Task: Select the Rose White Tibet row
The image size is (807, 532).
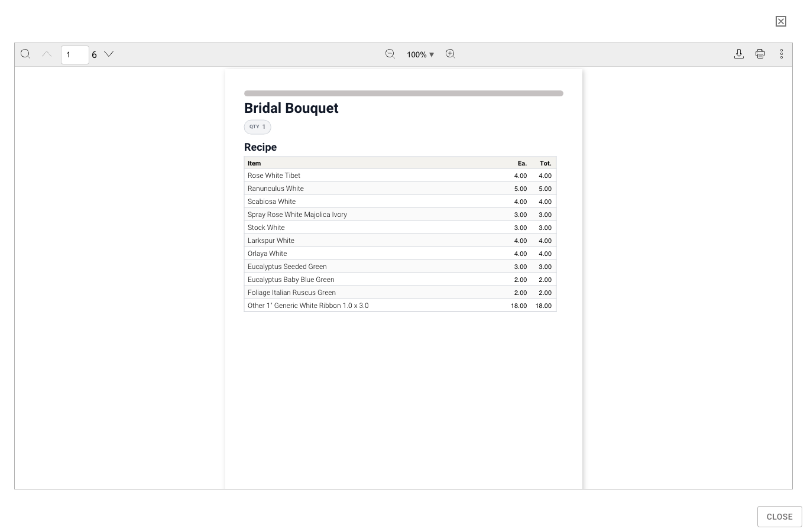Action: point(400,176)
